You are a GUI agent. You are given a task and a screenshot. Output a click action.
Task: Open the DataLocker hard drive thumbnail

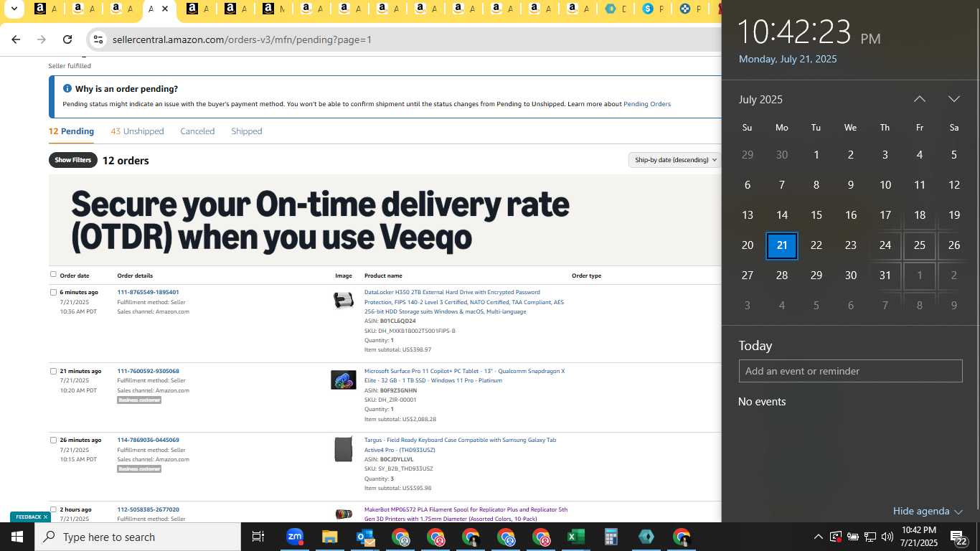344,301
